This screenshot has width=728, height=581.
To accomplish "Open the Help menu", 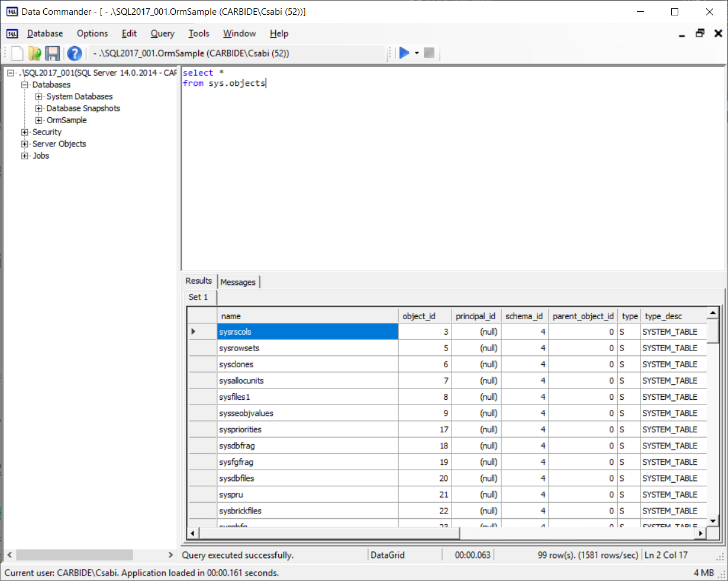I will click(279, 34).
